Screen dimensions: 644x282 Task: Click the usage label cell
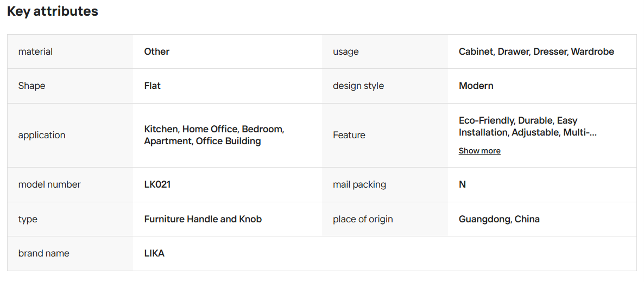[385, 52]
